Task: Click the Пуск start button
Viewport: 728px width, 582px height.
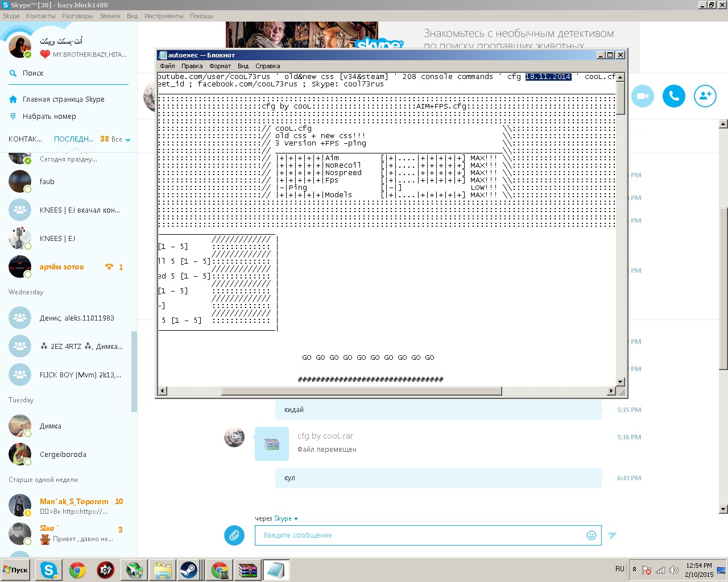Action: click(15, 570)
